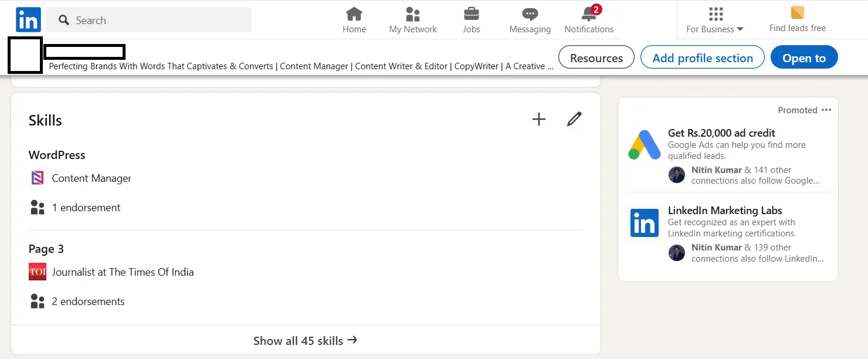Click the My Network icon

tap(412, 13)
